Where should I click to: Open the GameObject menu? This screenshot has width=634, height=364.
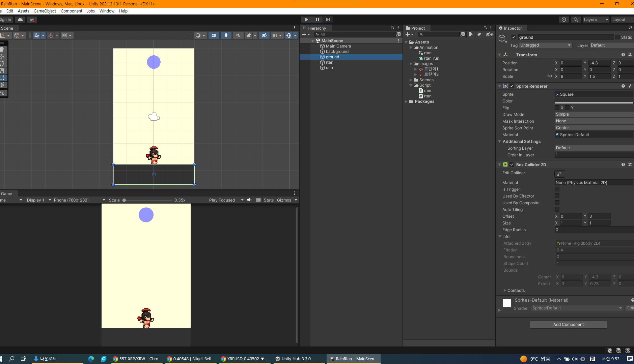click(45, 11)
